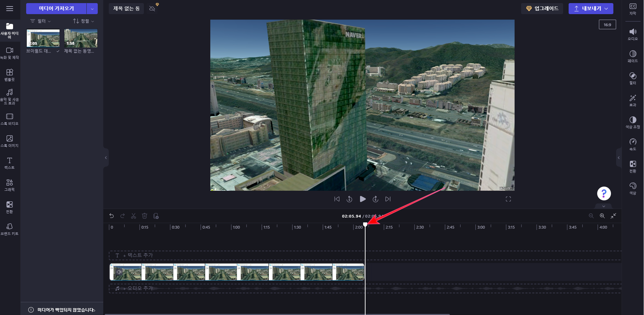Screen dimensions: 644x315
Task: Open the 페이드 panel on right
Action: coord(633,56)
